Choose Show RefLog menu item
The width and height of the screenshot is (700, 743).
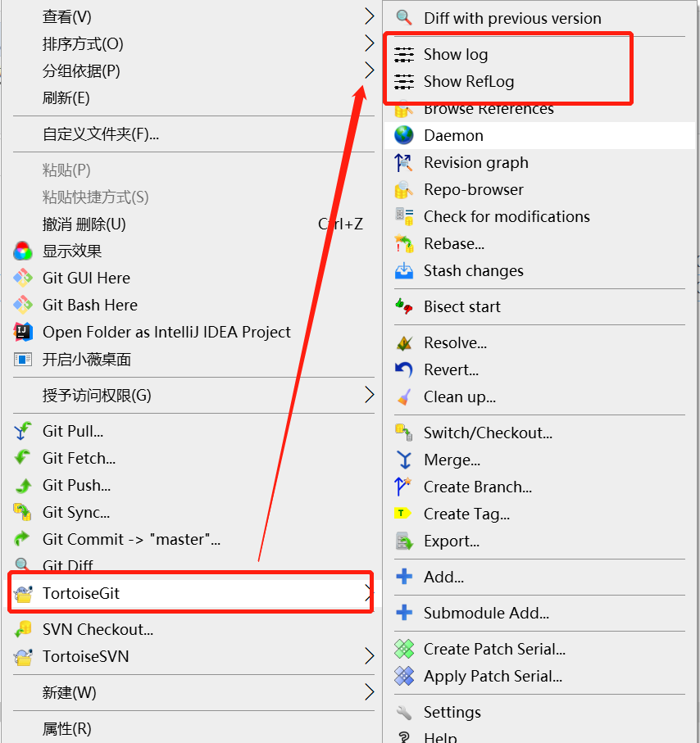539,81
